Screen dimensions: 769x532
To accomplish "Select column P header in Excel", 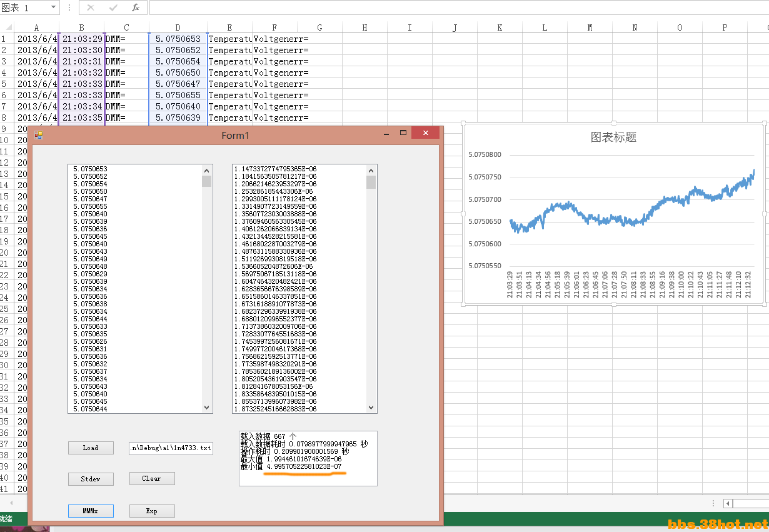I will [725, 28].
